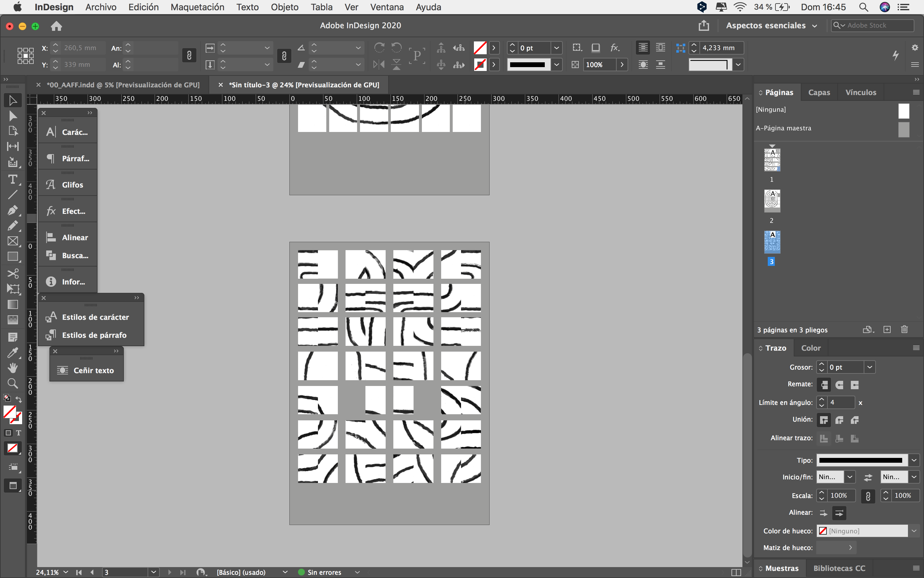Click rotate 90° clockwise icon
Image resolution: width=924 pixels, height=578 pixels.
coord(379,48)
